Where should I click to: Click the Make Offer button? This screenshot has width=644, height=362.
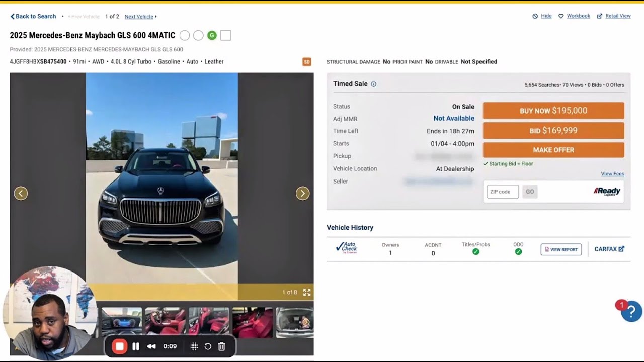[553, 150]
